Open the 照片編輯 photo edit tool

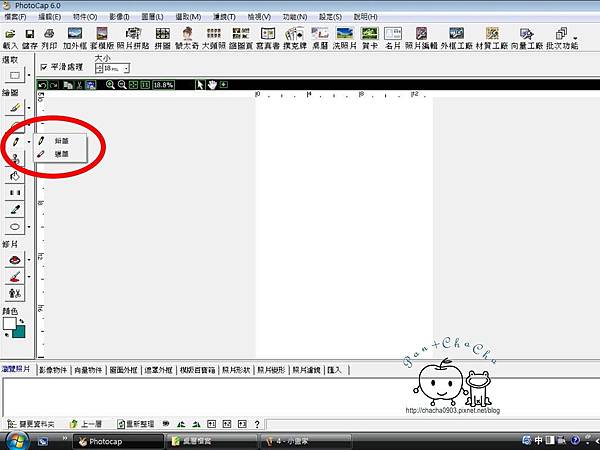tap(421, 39)
